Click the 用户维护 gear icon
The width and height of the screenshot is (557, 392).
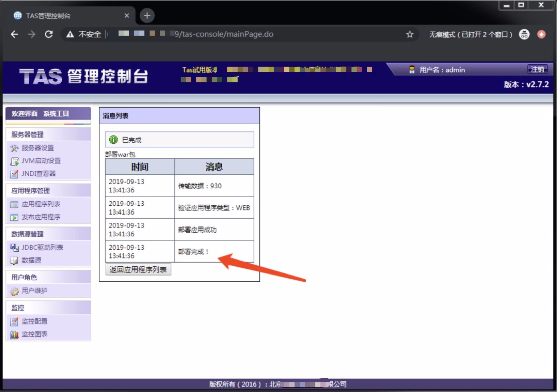click(x=14, y=291)
